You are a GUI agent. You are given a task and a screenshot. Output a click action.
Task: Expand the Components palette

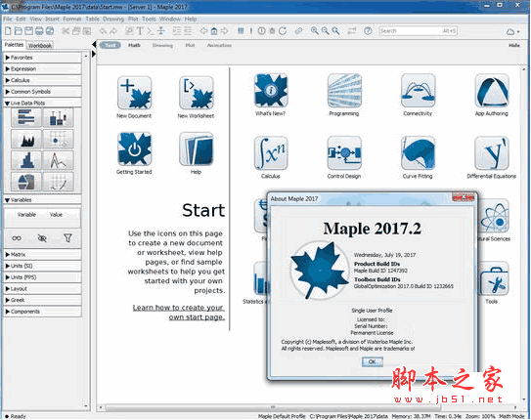pyautogui.click(x=42, y=312)
